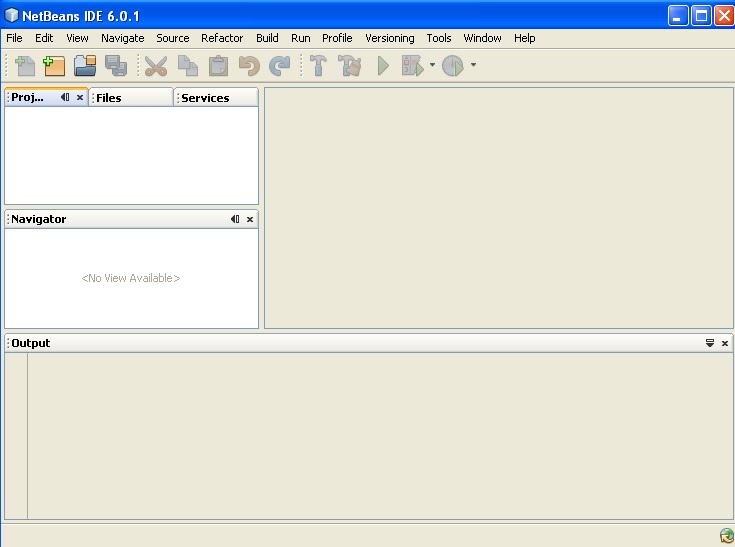Open the Versioning menu

(x=390, y=38)
